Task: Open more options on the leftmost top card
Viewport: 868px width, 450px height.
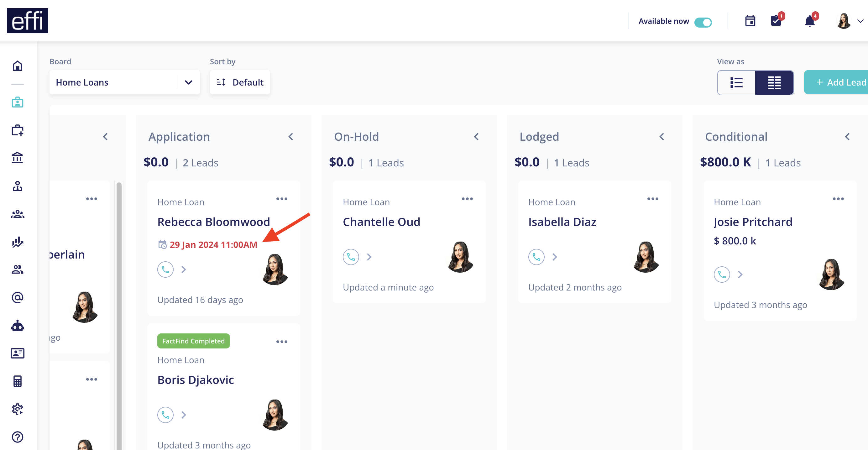Action: [x=92, y=199]
